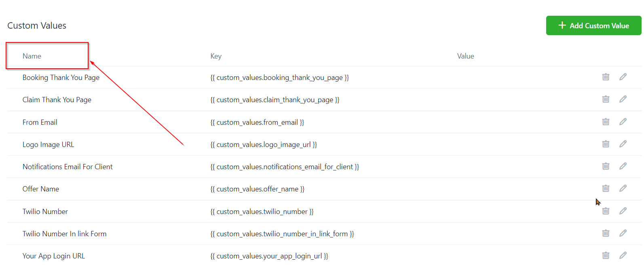Click the Add Custom Value button

593,25
